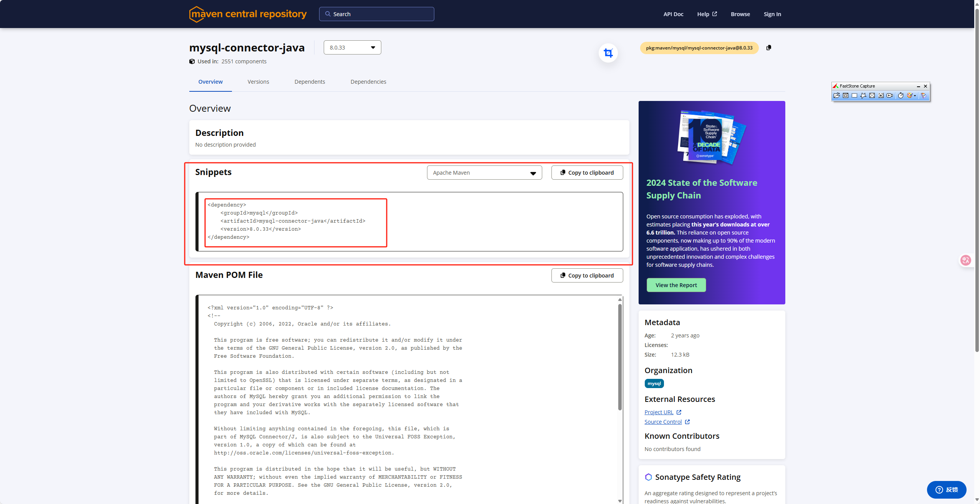The height and width of the screenshot is (504, 980).
Task: Click the View the Report button
Action: coord(676,285)
